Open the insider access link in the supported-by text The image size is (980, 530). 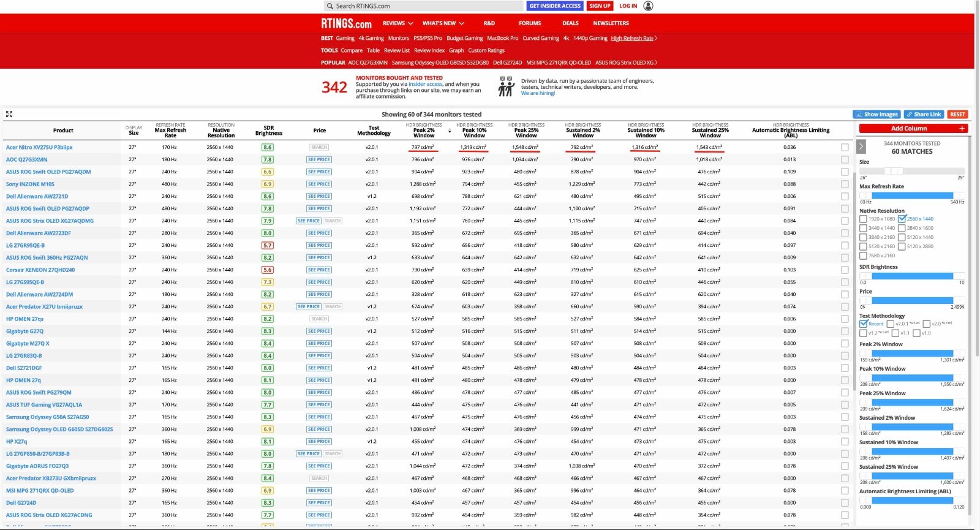tap(426, 84)
